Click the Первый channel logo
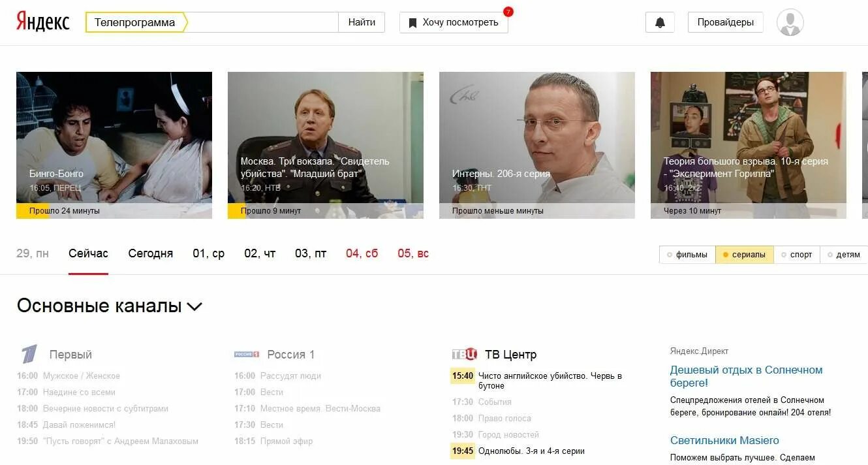 tap(29, 355)
